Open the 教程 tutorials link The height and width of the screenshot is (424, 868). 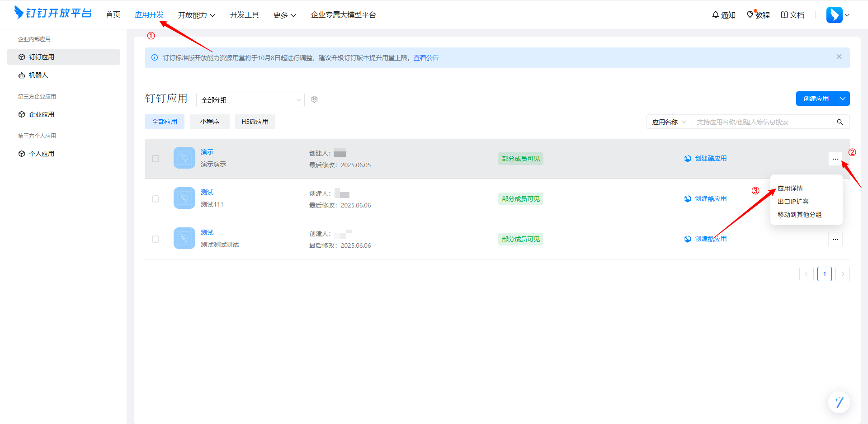[758, 15]
